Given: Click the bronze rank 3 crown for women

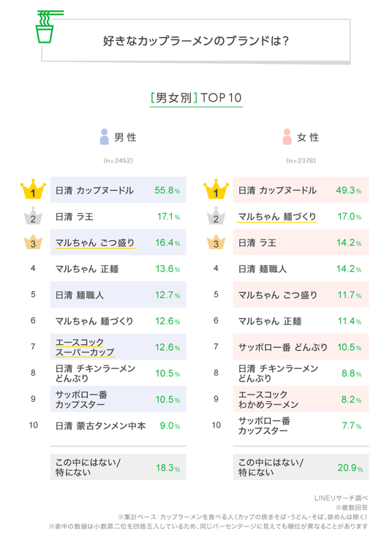Looking at the screenshot, I should point(216,242).
